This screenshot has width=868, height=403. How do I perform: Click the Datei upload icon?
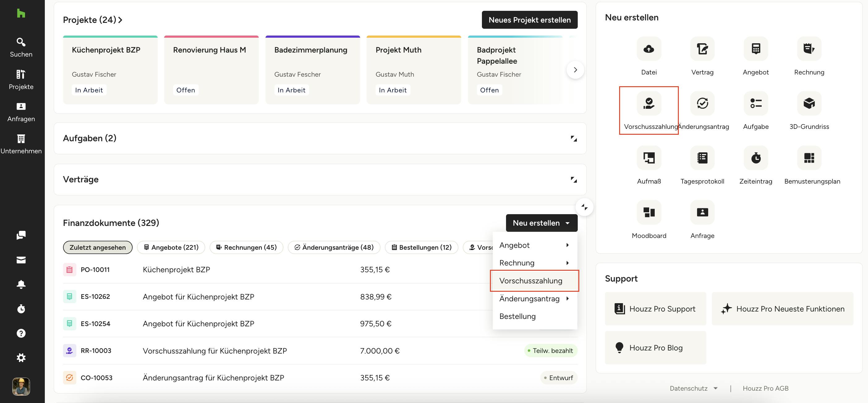(649, 49)
